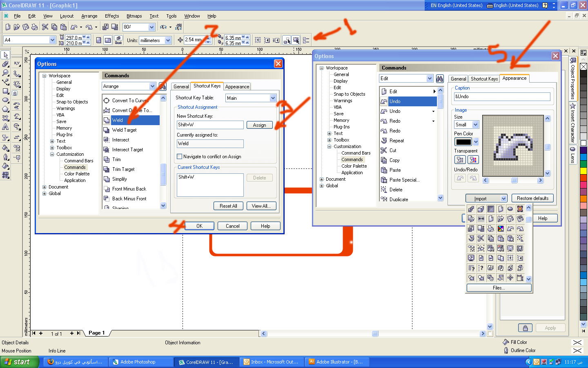This screenshot has width=588, height=368.
Task: Click the Restore defaults button
Action: pos(533,198)
